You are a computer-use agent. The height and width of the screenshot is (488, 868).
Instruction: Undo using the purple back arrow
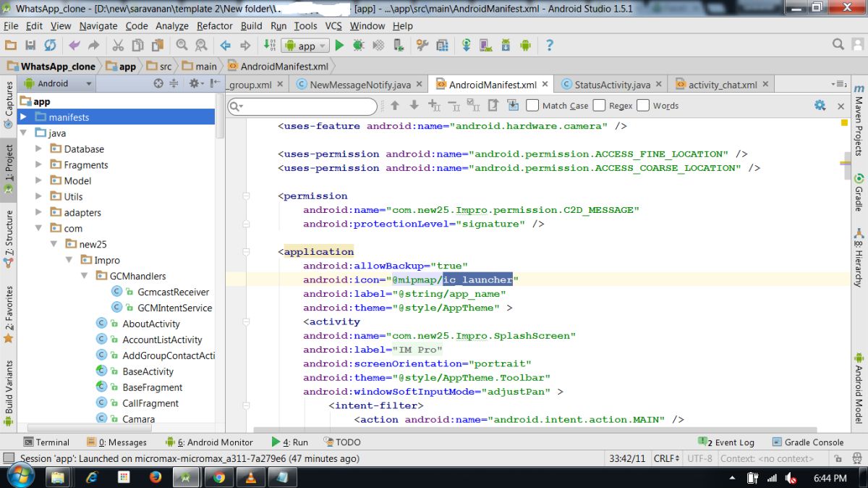74,45
